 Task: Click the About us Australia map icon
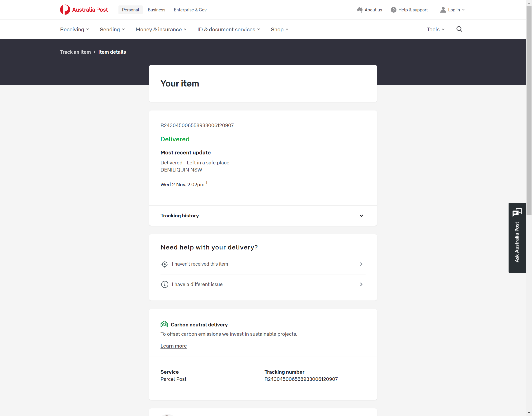[x=360, y=10]
